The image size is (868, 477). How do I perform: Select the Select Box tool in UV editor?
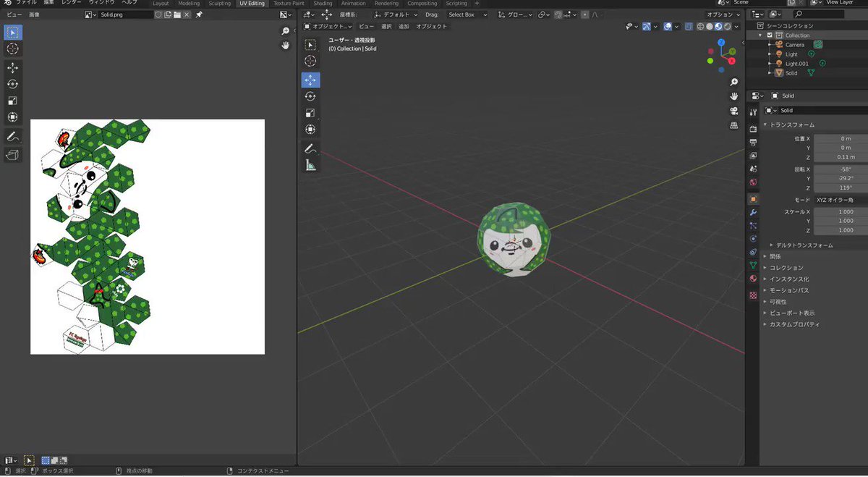pyautogui.click(x=12, y=33)
